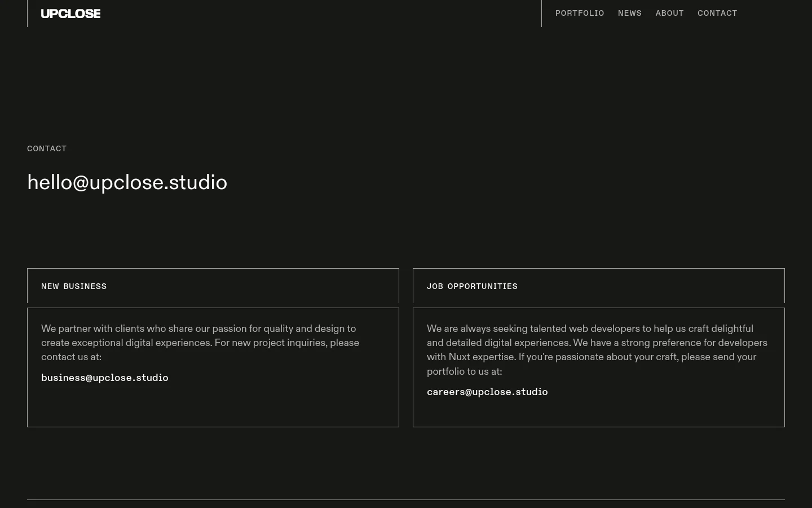Click the paragraph starting 'We partner with clients'
The image size is (812, 508).
(200, 343)
